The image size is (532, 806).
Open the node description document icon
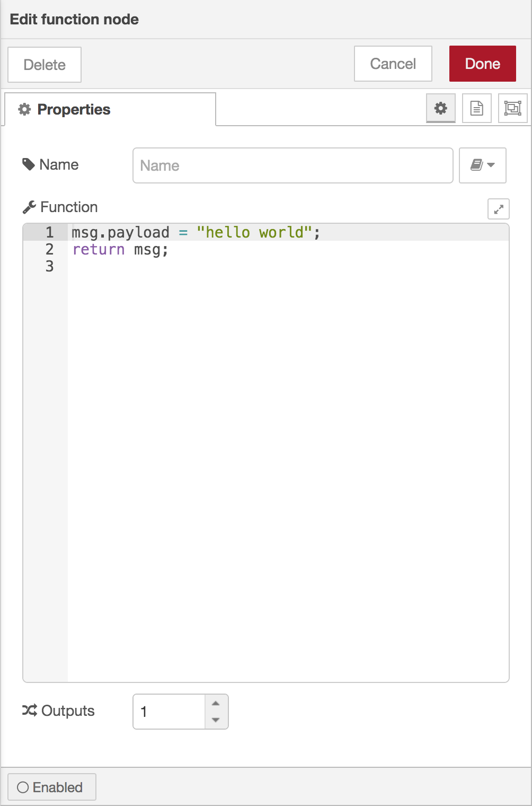tap(476, 108)
